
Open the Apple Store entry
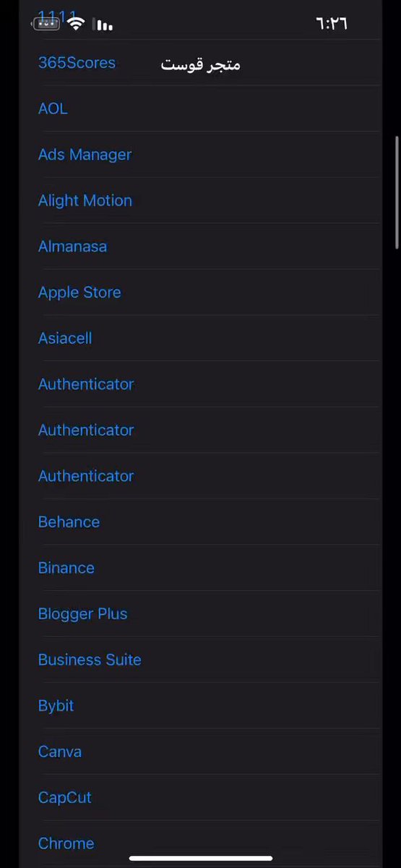(x=79, y=292)
